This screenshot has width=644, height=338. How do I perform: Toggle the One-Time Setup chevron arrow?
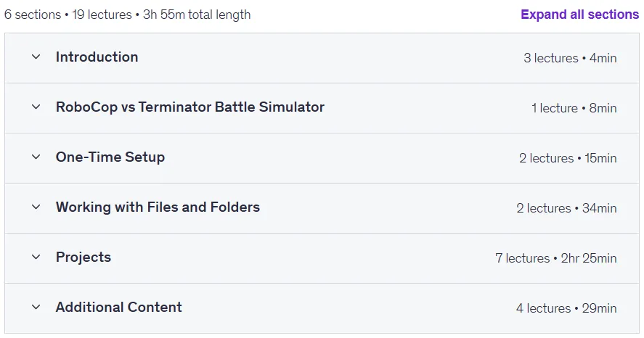click(x=36, y=157)
